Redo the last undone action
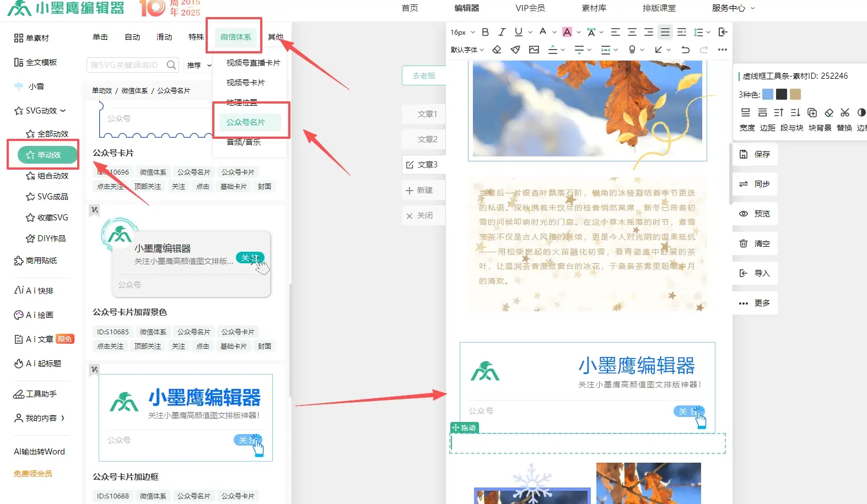The image size is (867, 504). tap(704, 50)
